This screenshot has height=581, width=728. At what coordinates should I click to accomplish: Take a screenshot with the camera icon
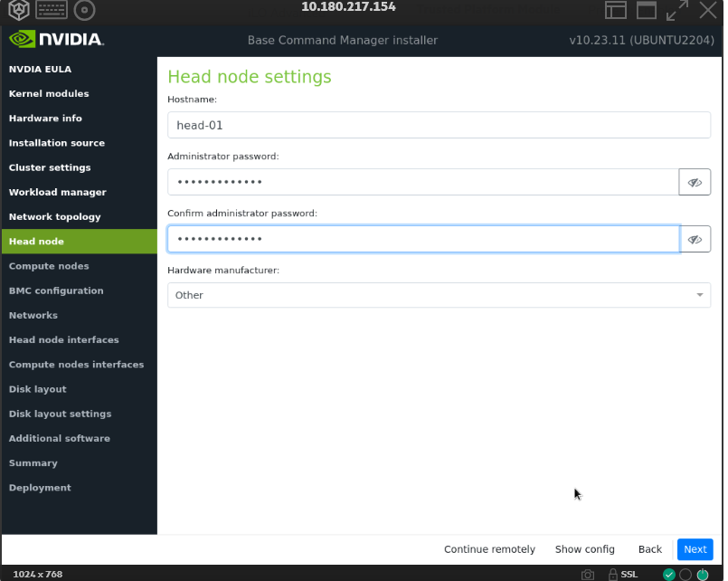click(x=588, y=574)
